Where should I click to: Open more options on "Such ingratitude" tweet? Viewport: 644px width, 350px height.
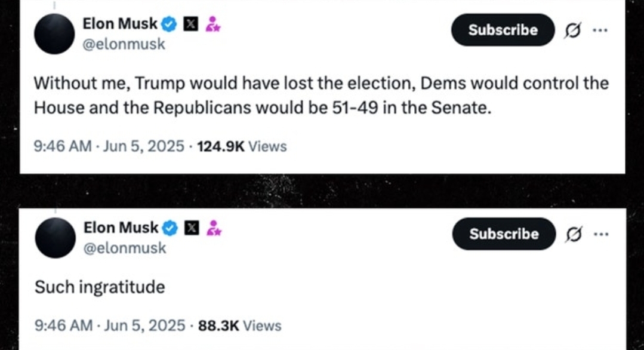point(600,235)
